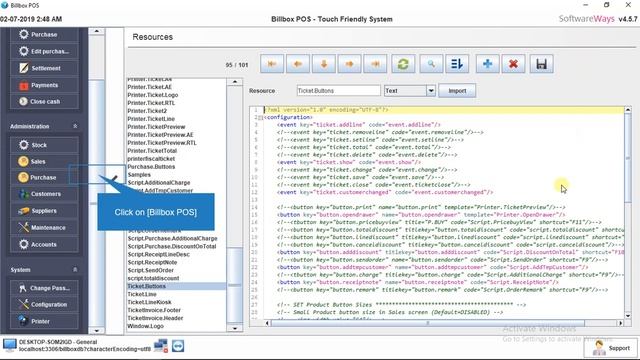Select Printer.TicketPreview.AE in resource list
Viewport: 640px width, 360px height.
point(160,135)
